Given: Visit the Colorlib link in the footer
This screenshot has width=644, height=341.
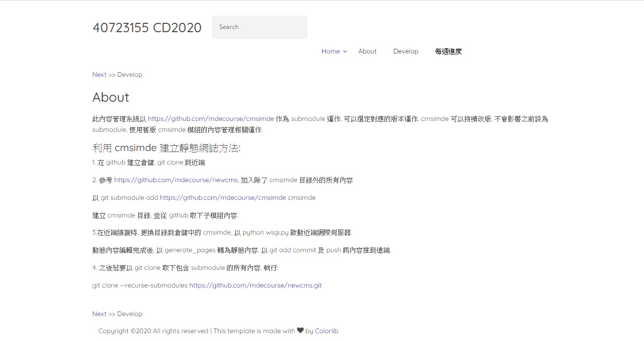Looking at the screenshot, I should (326, 331).
